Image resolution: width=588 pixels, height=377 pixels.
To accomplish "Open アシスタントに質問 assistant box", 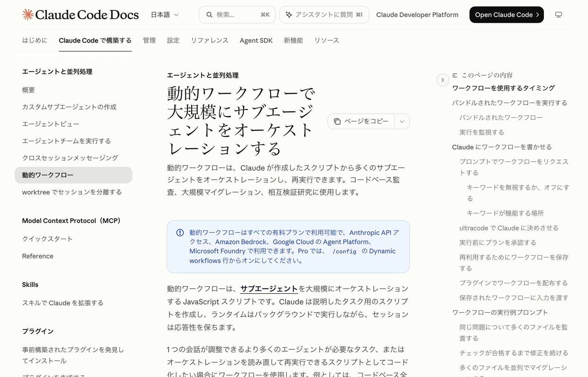I will [324, 15].
